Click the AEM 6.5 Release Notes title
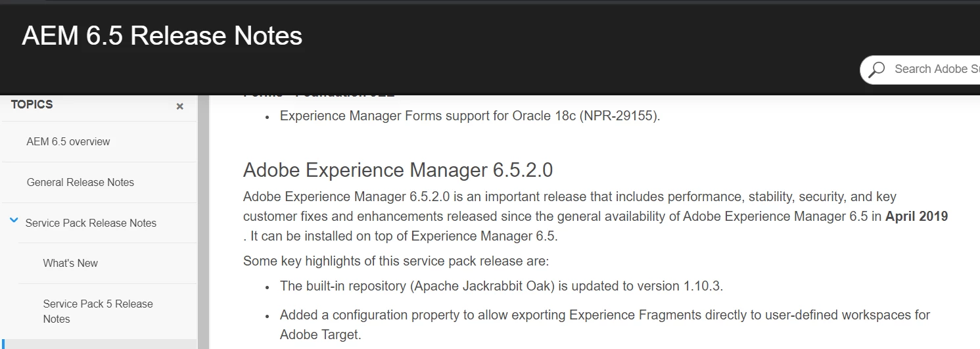The width and height of the screenshot is (980, 349). pyautogui.click(x=162, y=35)
